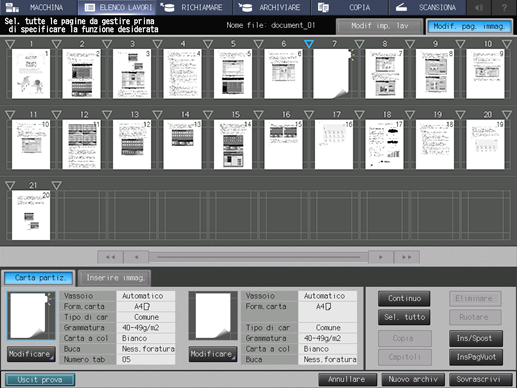Click insertion triangle between positions 2 and 3
Image resolution: width=517 pixels, height=388 pixels.
coord(107,44)
